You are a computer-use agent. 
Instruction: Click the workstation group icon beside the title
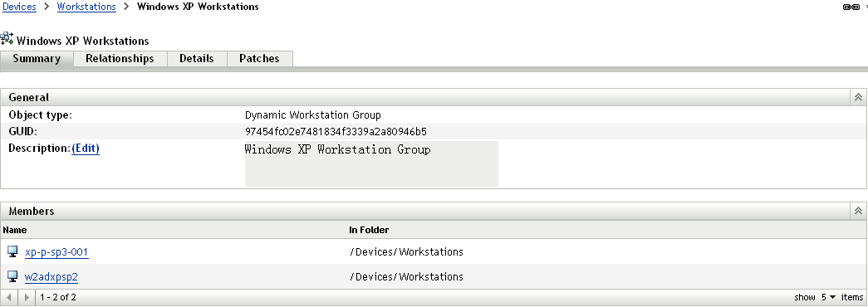click(7, 39)
